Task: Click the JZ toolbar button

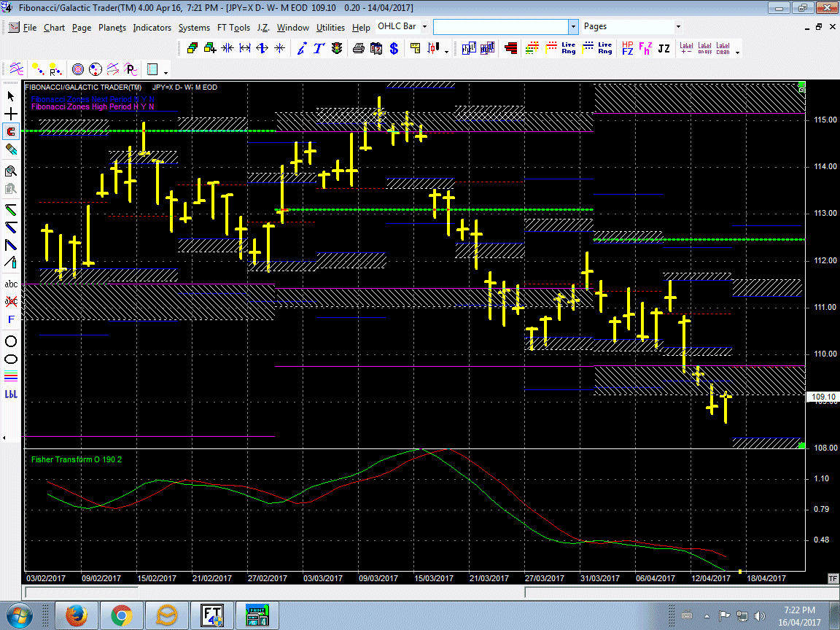Action: [664, 49]
